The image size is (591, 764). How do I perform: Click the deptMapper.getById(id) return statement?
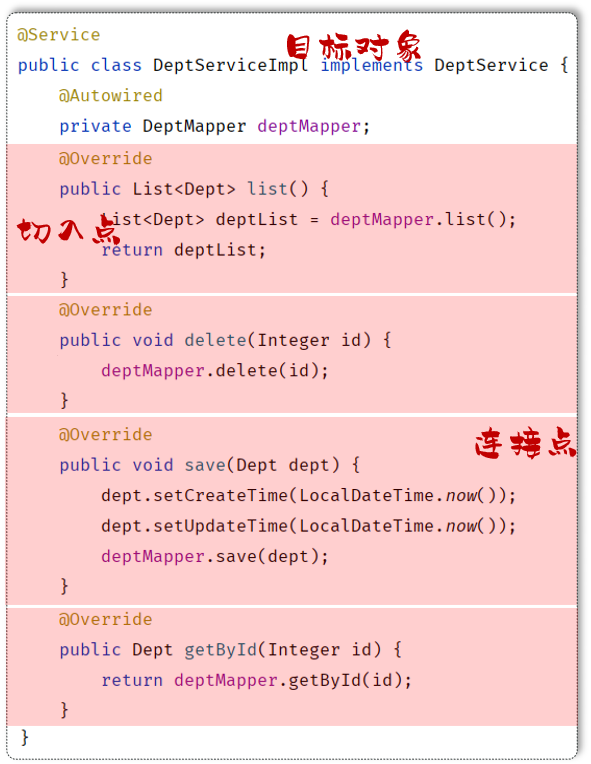pos(256,681)
